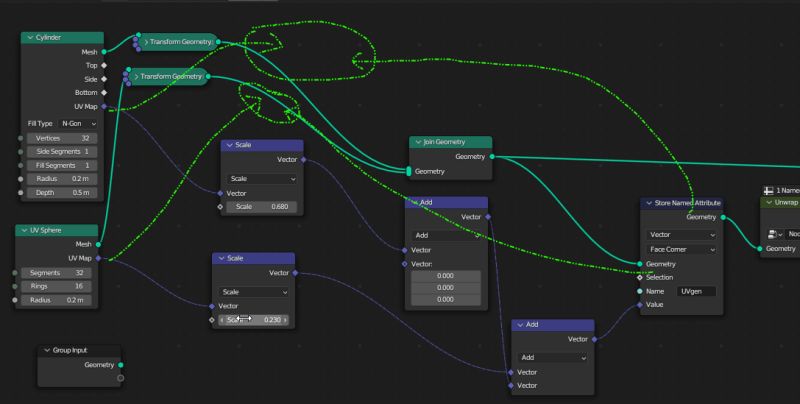Collapse the Add node connected to Value
Screen dimensions: 800x404
click(x=520, y=324)
